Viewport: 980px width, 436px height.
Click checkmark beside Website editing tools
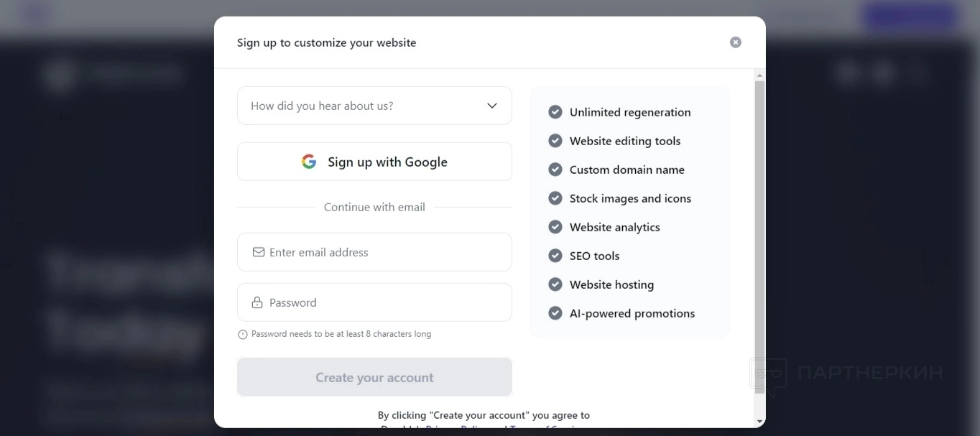(x=555, y=141)
